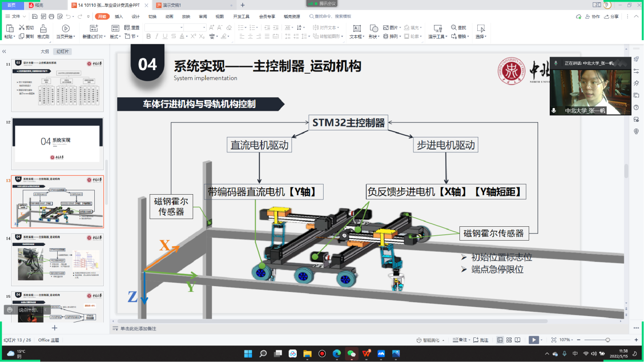
Task: Click the 分享 share button
Action: click(612, 17)
